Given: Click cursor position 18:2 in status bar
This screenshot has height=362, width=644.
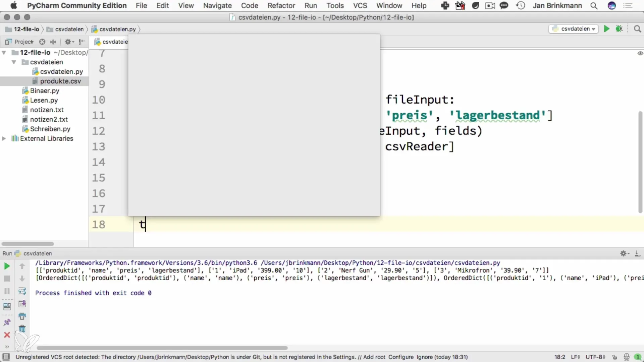Looking at the screenshot, I should coord(560,357).
